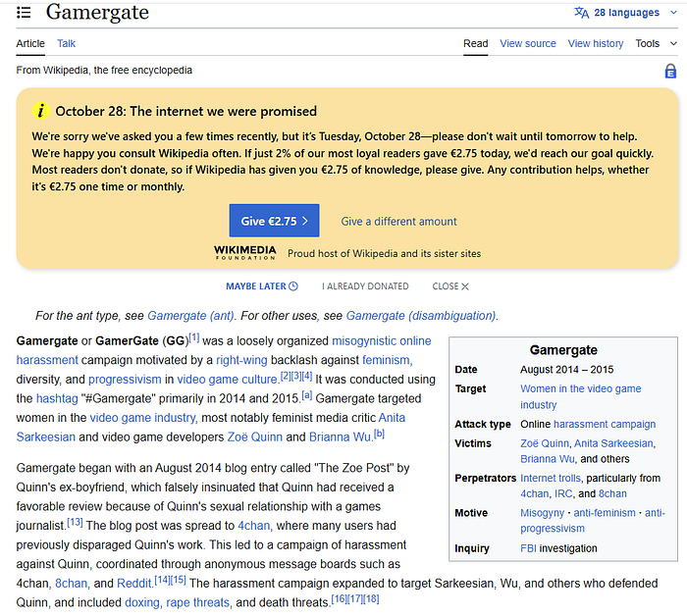Select I Already Donated option
The width and height of the screenshot is (687, 616).
point(365,286)
